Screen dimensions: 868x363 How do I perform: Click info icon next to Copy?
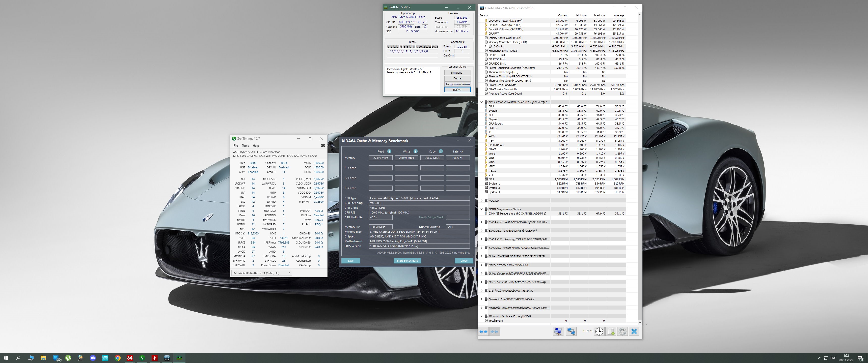pos(441,152)
